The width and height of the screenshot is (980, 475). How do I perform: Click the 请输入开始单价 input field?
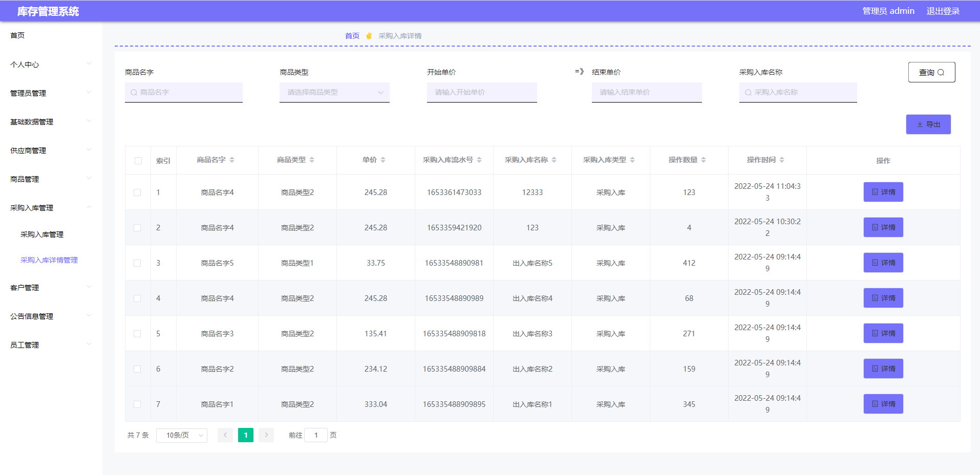(482, 93)
